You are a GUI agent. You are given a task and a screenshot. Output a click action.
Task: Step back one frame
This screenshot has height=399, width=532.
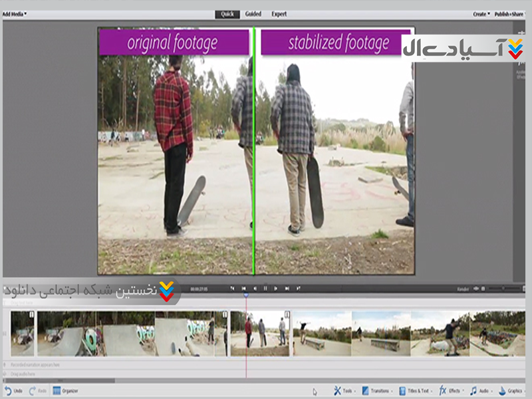tap(255, 289)
